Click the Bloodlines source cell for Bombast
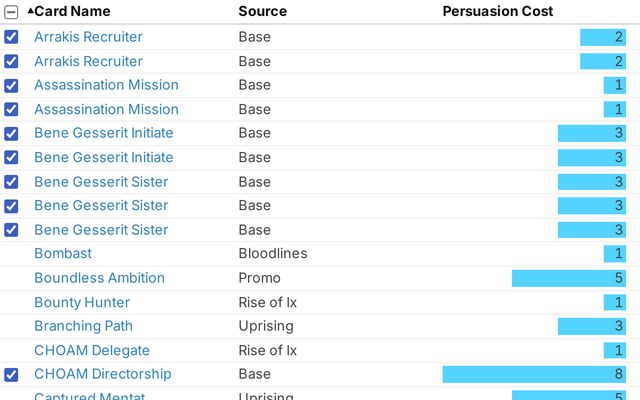 click(x=273, y=254)
